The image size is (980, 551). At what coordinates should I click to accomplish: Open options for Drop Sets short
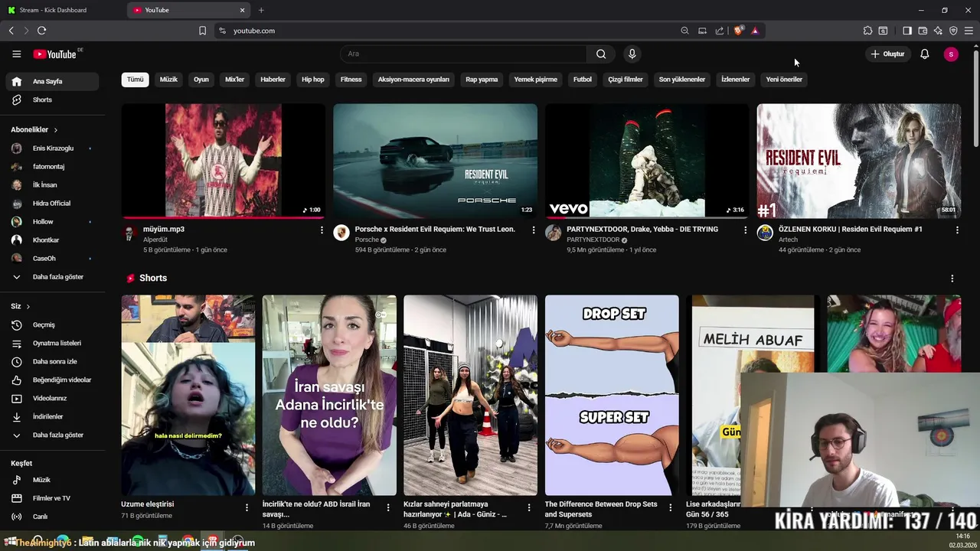[x=671, y=507]
